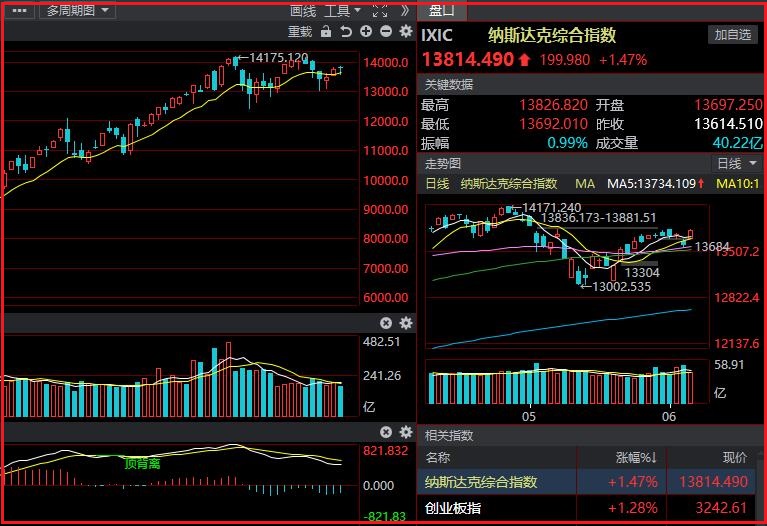Switch to the 盘口 tab
The image size is (767, 526).
(442, 11)
